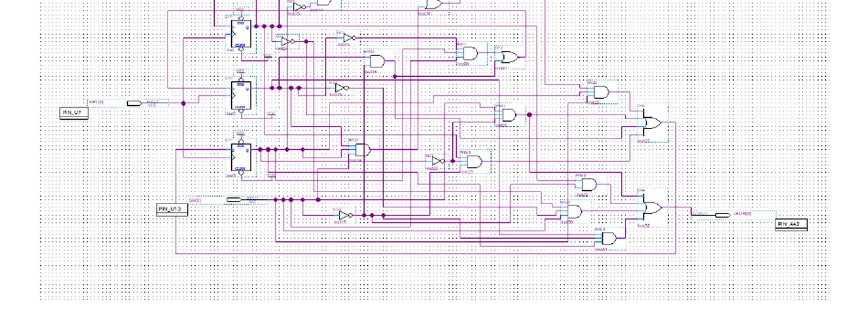Select the middle D flip-flop symbol
868x320 pixels.
tap(241, 96)
